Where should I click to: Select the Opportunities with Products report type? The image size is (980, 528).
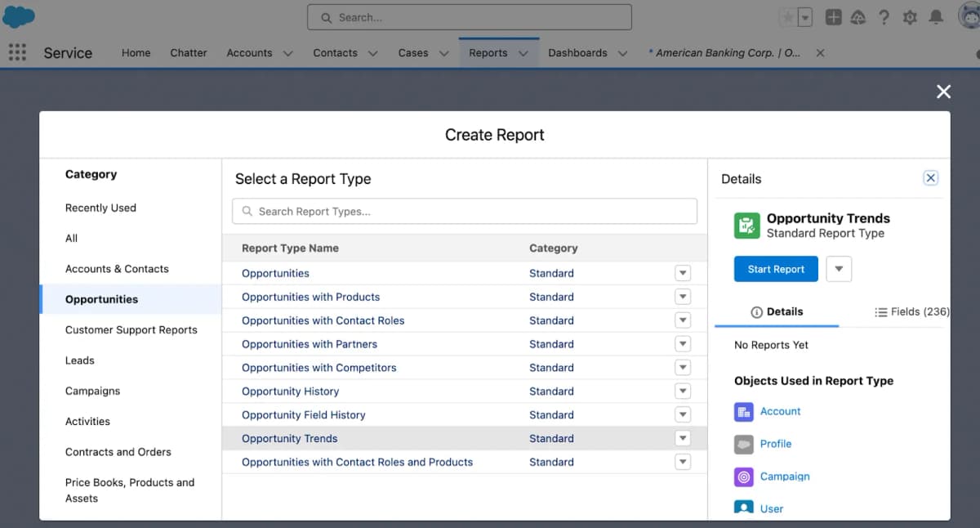pos(310,297)
